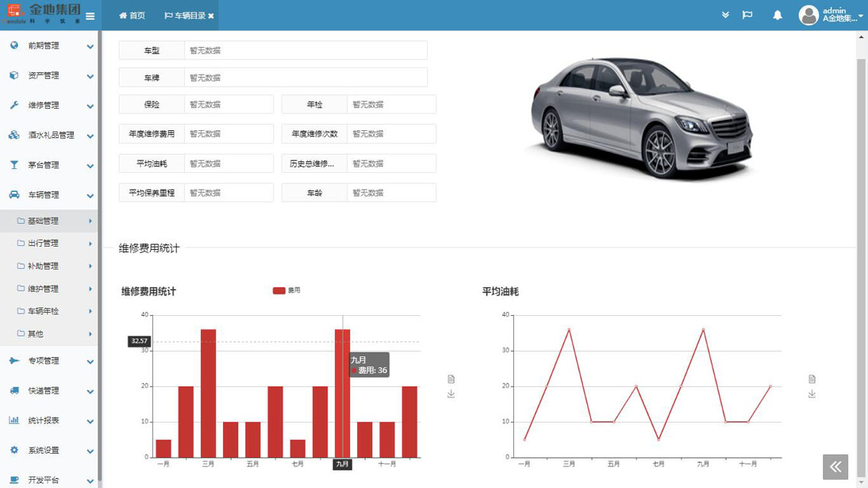Download the 维修费用统计 chart image
868x488 pixels.
coord(451,394)
